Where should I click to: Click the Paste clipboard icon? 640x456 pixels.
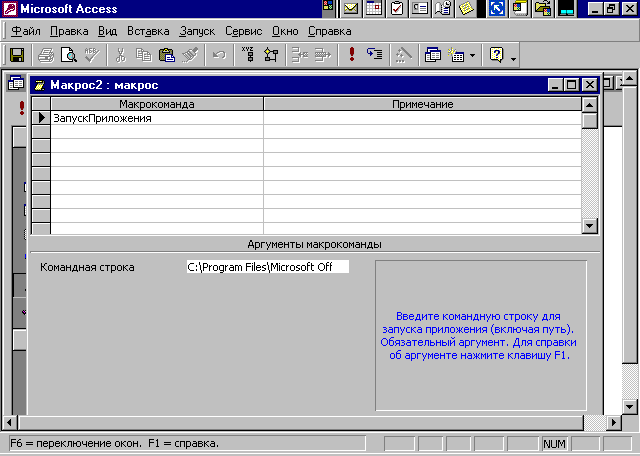(x=167, y=54)
